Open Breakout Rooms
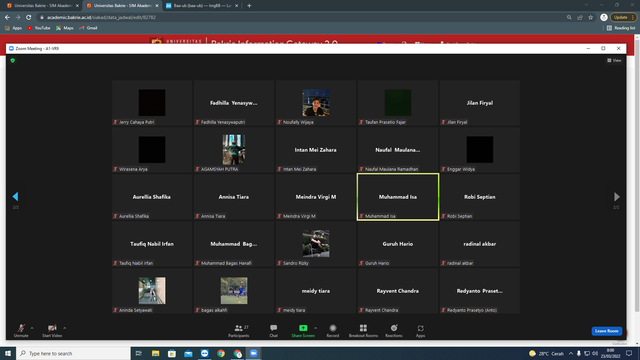 (x=363, y=331)
